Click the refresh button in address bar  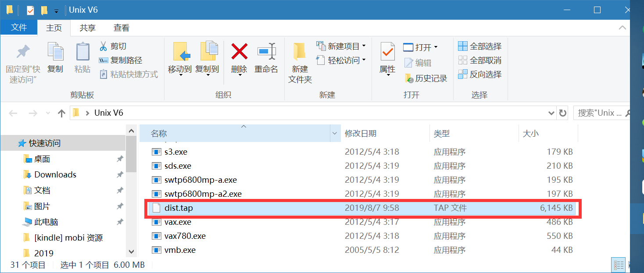563,113
